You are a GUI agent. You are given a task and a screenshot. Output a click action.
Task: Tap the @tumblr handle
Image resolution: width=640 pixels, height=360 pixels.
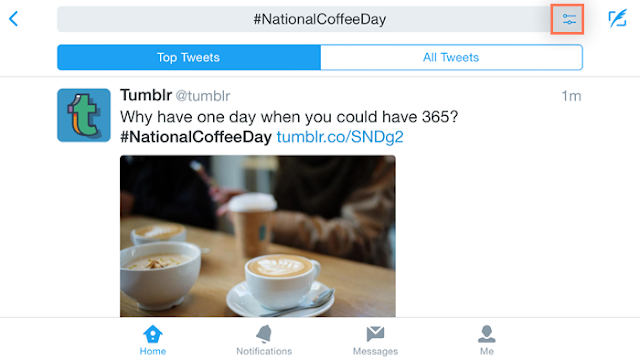(x=203, y=96)
